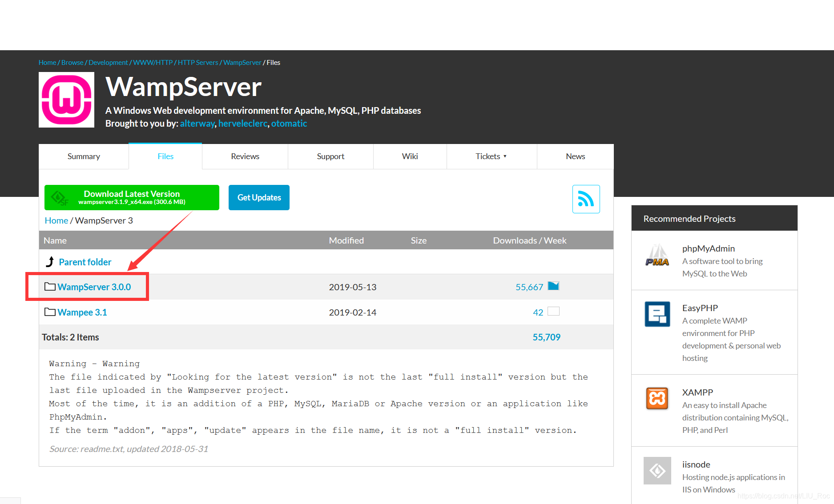Viewport: 834px width, 504px height.
Task: Open the alterway author link
Action: click(x=197, y=124)
